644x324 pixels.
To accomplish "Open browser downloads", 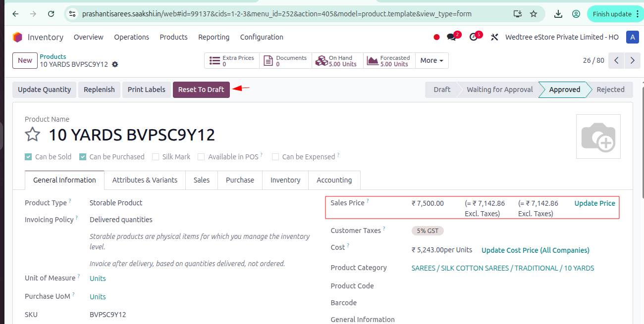I will coord(558,14).
